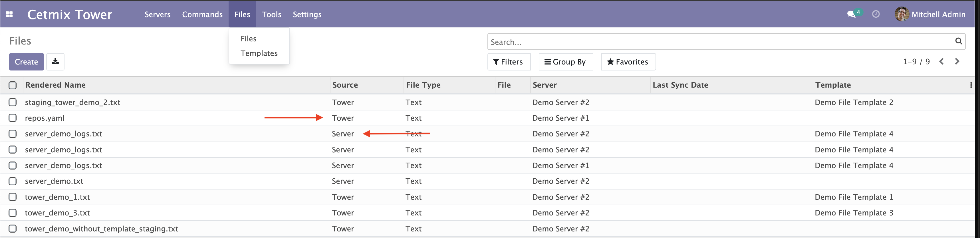Image resolution: width=980 pixels, height=238 pixels.
Task: Check the box for repos.yaml row
Action: click(x=13, y=118)
